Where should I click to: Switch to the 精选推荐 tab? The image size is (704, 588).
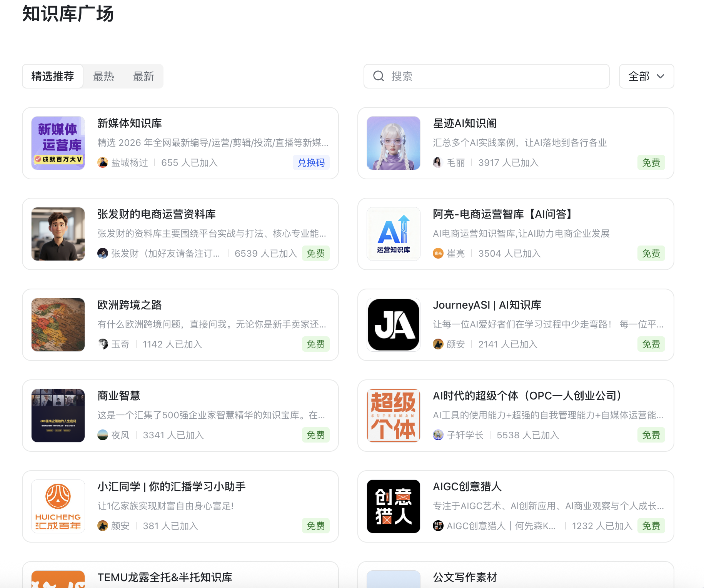coord(53,76)
